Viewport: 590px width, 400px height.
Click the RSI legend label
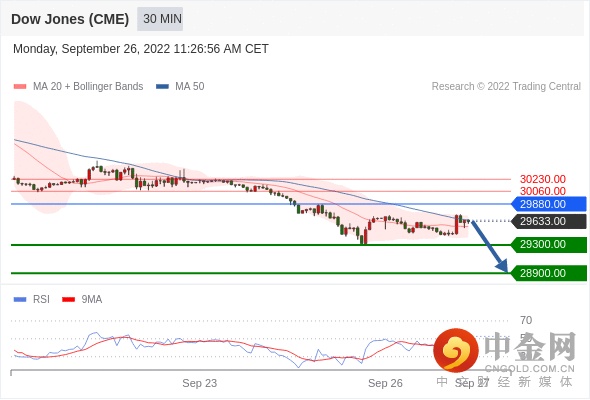click(41, 300)
